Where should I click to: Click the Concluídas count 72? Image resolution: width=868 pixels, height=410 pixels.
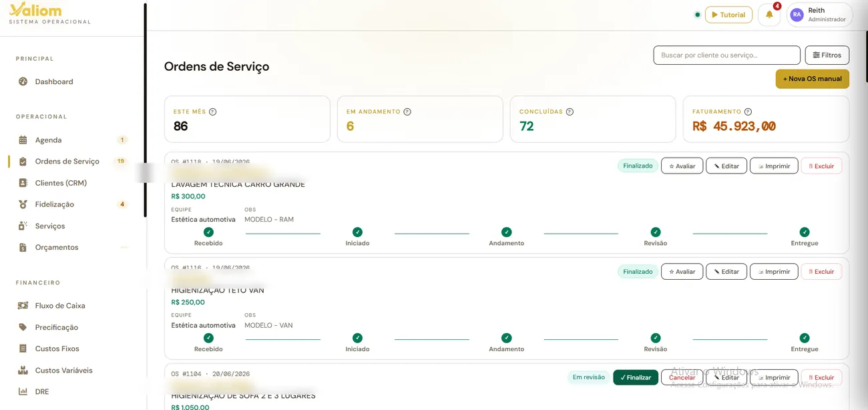coord(527,126)
